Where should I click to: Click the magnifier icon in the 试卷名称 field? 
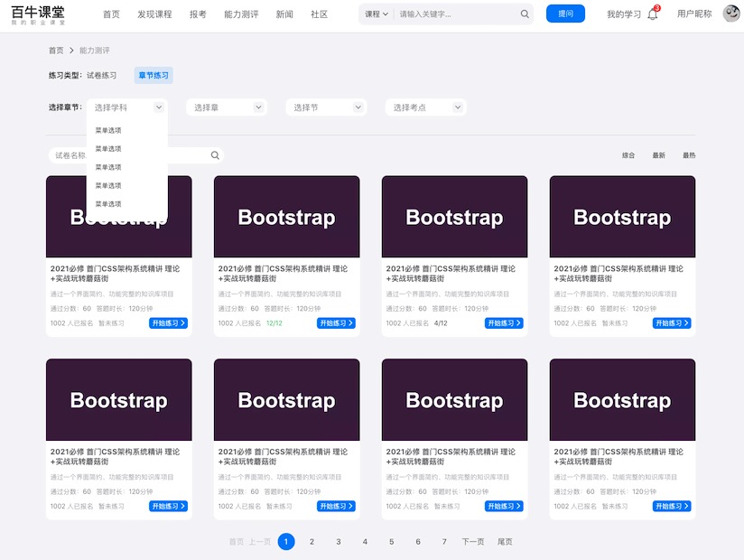(215, 155)
